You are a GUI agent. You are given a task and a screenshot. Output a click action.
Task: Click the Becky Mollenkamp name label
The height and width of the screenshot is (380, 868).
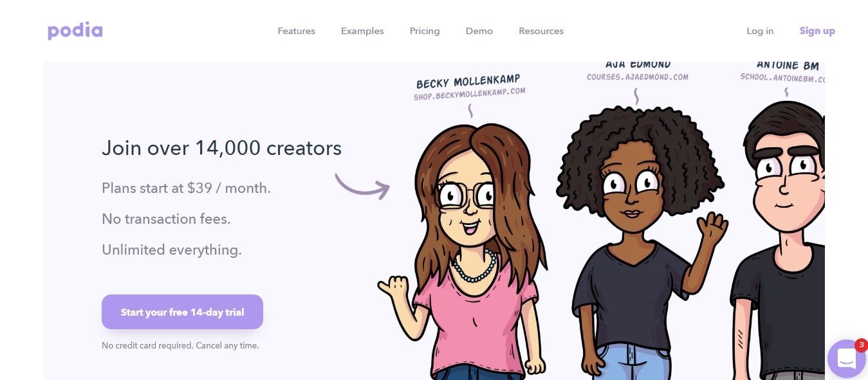tap(468, 82)
